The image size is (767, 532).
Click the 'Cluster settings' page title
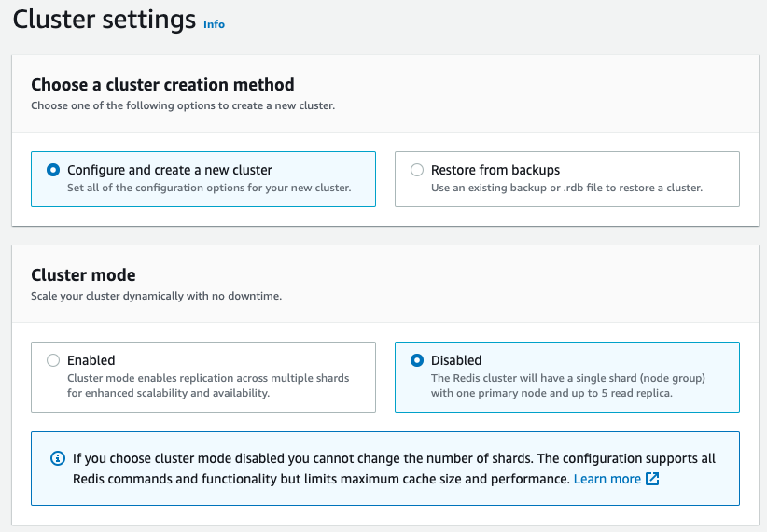(105, 20)
